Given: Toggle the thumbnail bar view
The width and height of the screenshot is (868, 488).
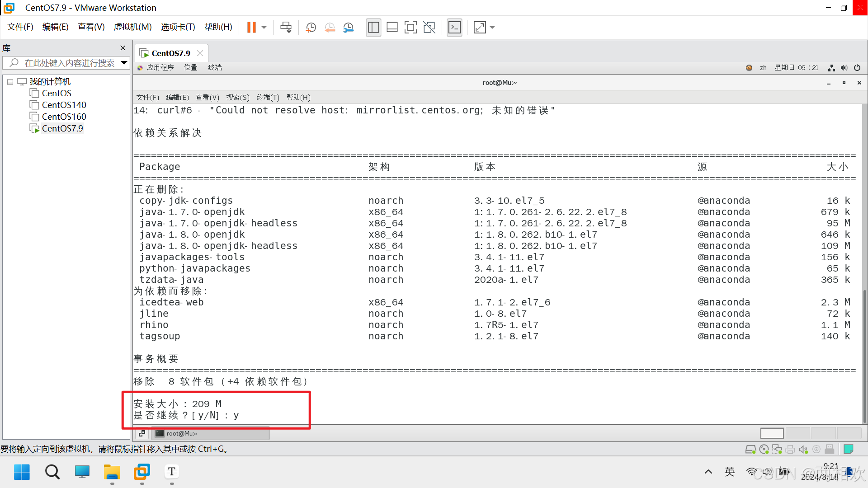Looking at the screenshot, I should click(392, 28).
